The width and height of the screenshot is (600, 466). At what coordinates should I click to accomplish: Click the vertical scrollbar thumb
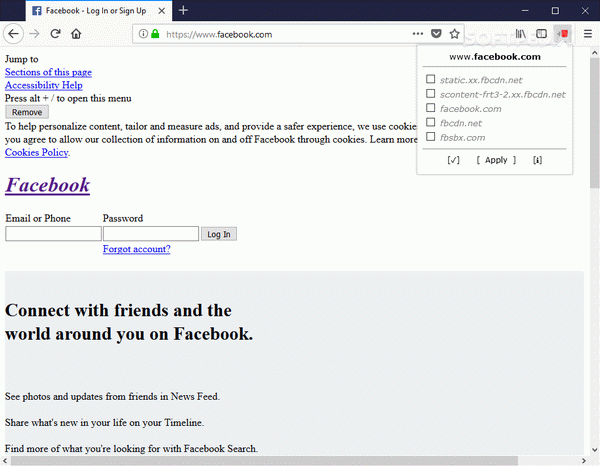(595, 122)
